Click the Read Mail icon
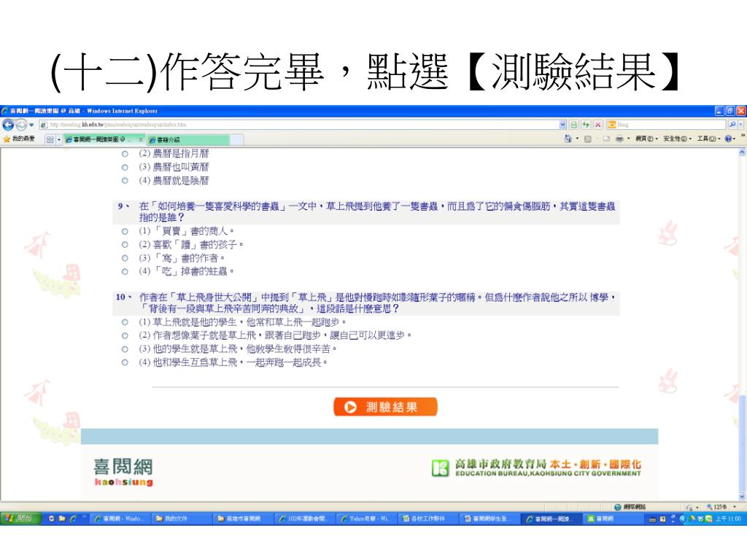Image resolution: width=747 pixels, height=560 pixels. pyautogui.click(x=606, y=139)
